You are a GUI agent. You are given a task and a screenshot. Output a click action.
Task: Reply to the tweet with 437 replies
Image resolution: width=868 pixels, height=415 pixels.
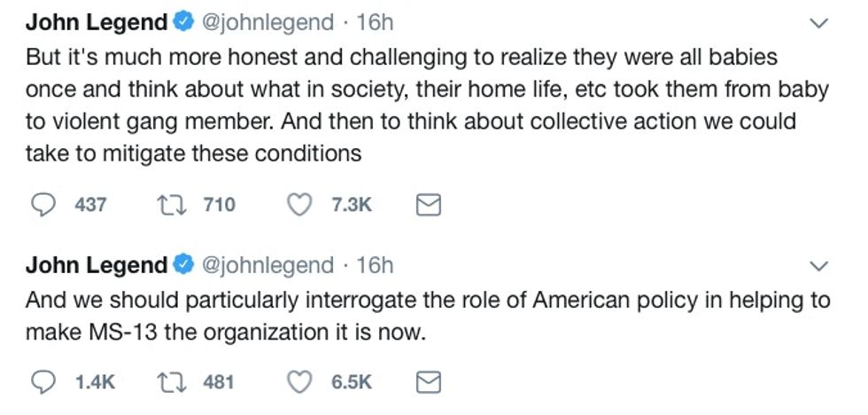44,205
